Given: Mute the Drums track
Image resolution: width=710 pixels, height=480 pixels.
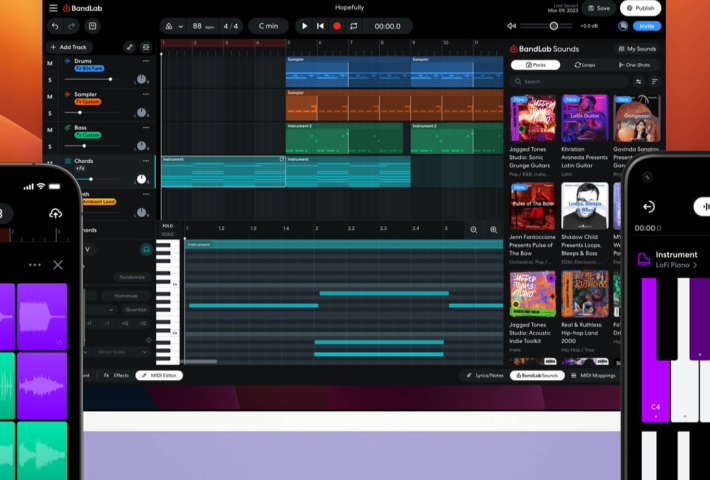Looking at the screenshot, I should pyautogui.click(x=50, y=63).
